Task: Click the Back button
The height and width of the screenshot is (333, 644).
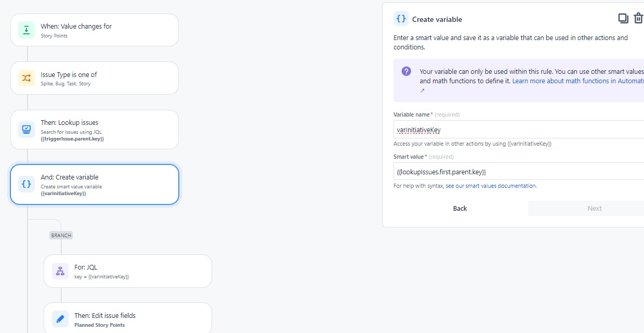Action: [x=459, y=208]
